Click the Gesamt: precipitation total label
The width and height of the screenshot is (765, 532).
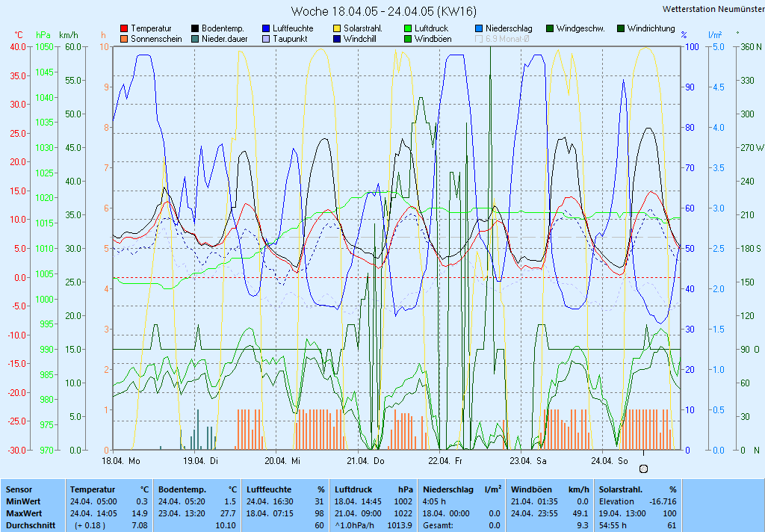click(438, 526)
